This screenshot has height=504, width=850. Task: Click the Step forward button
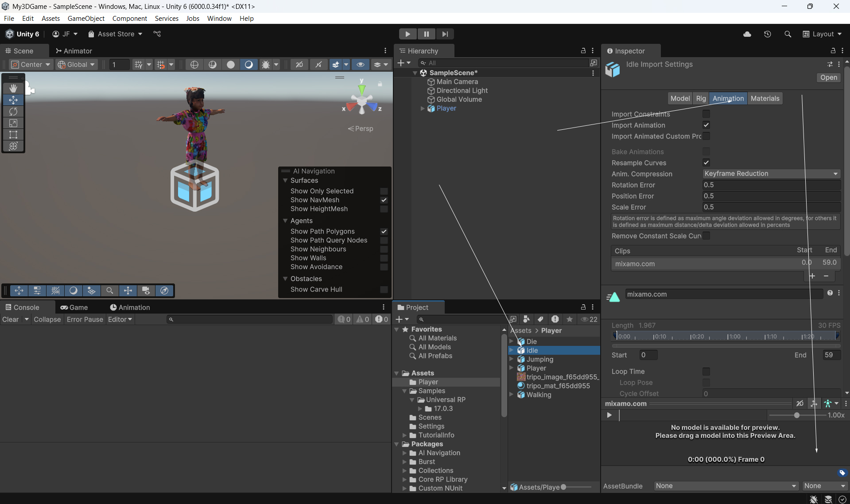pos(445,34)
